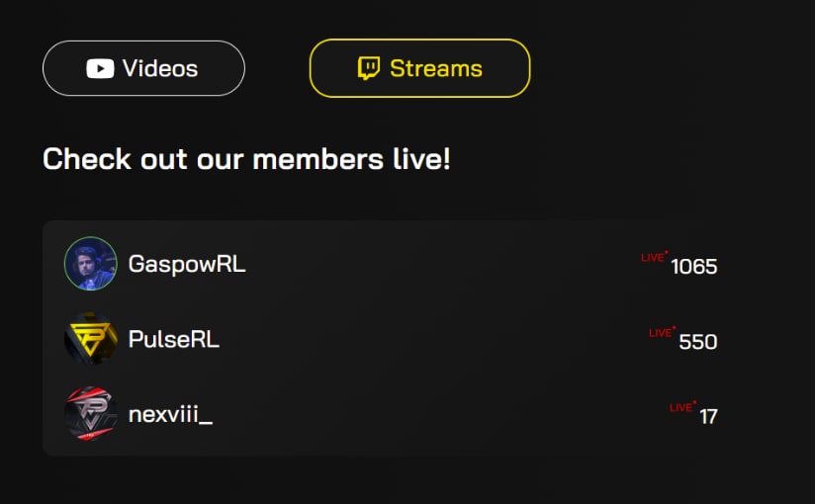The height and width of the screenshot is (504, 815).
Task: Click PulseRL's viewer count 550
Action: pos(697,342)
